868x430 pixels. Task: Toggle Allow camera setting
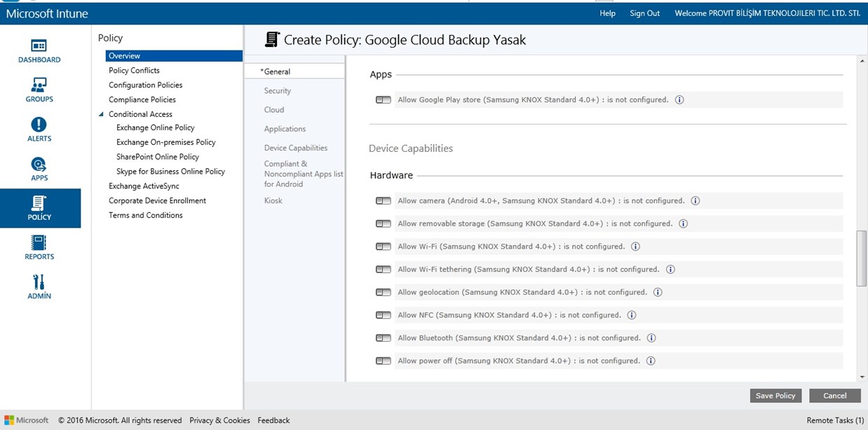point(383,201)
